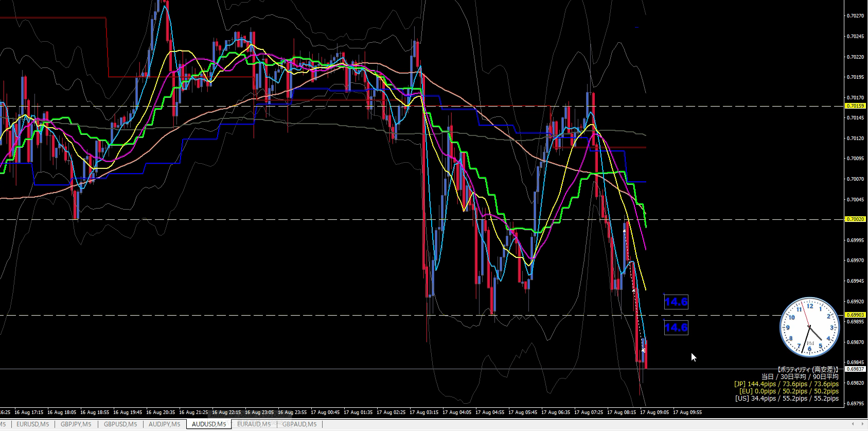868x431 pixels.
Task: Click the 17 Aug 09:55 time axis label
Action: coord(687,412)
